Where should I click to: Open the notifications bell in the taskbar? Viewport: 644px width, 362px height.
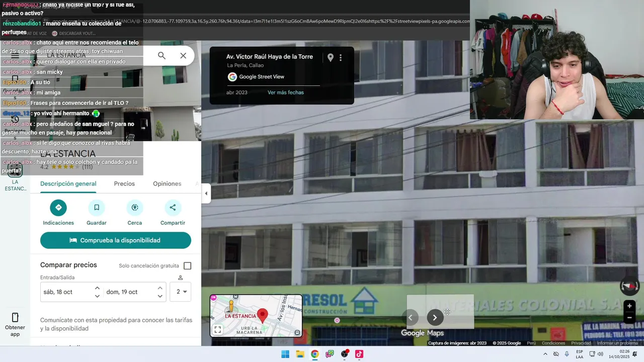point(635,354)
